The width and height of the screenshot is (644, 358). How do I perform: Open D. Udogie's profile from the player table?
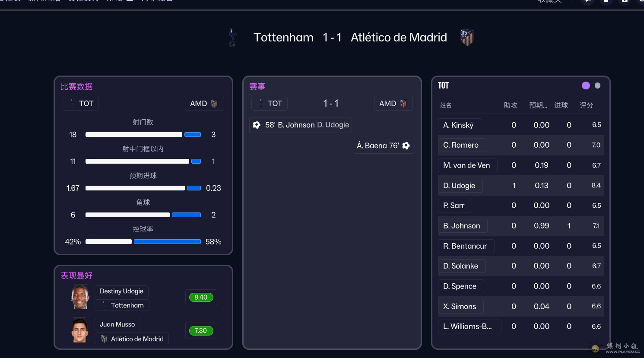pyautogui.click(x=459, y=186)
